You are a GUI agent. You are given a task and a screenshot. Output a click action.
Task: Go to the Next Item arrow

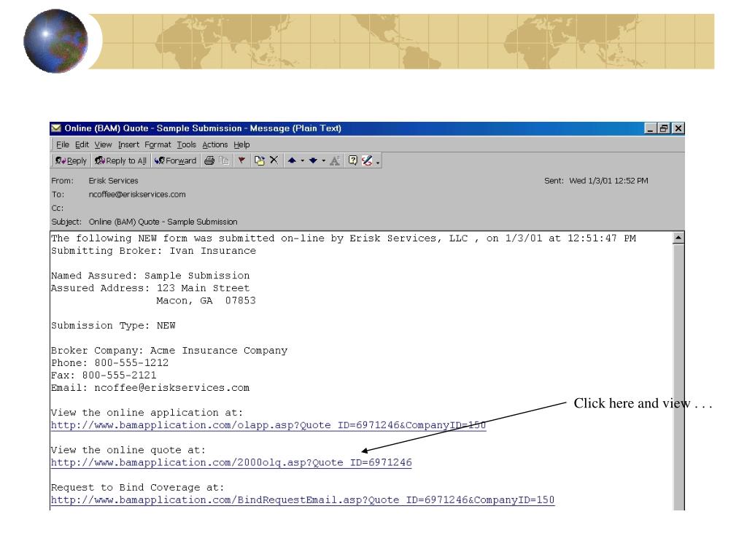[x=313, y=161]
